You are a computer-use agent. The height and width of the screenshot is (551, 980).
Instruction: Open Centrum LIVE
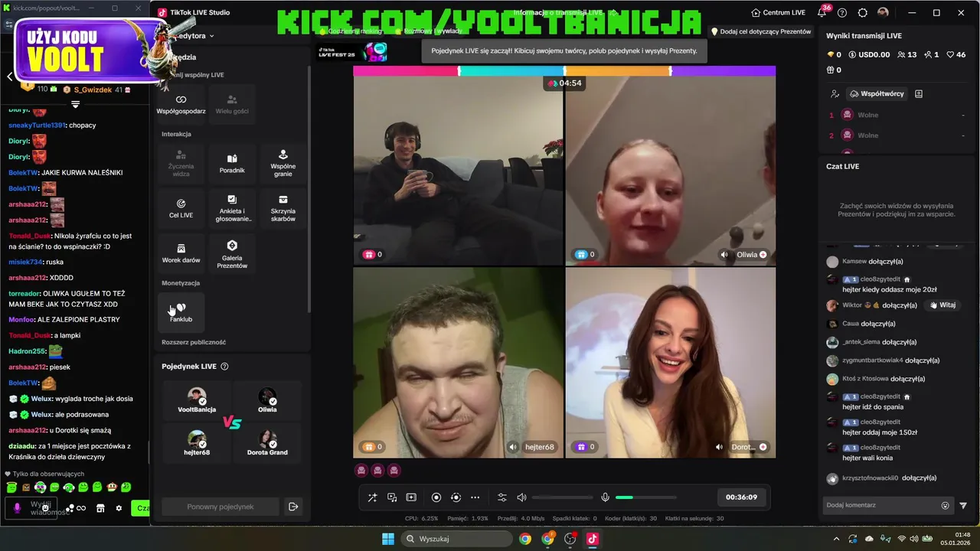point(778,13)
